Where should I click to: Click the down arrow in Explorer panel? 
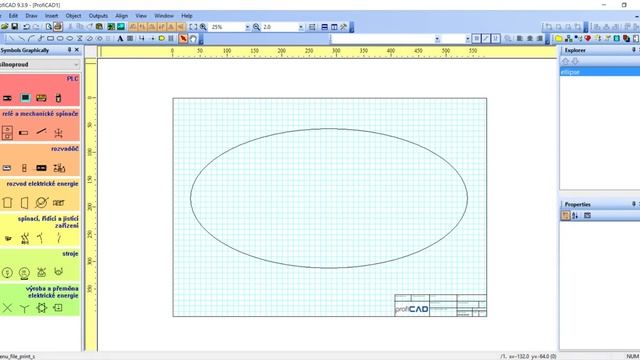[575, 61]
